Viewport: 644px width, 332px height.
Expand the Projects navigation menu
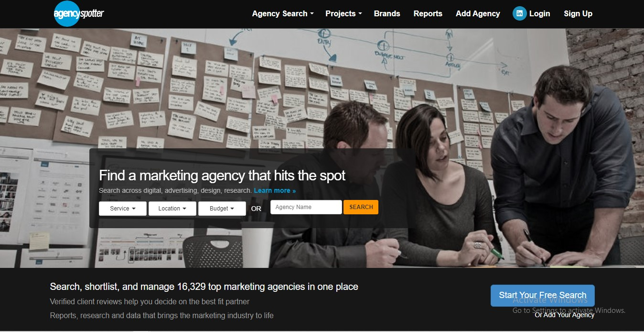click(x=343, y=13)
